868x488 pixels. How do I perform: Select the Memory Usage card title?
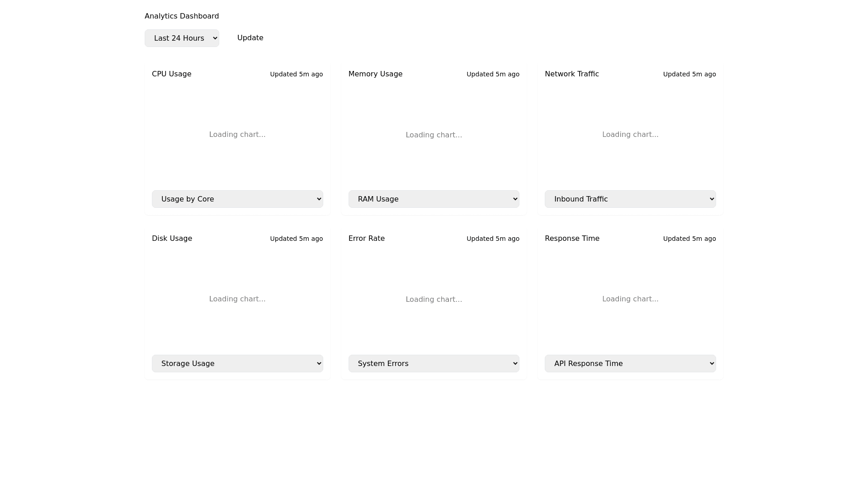375,74
